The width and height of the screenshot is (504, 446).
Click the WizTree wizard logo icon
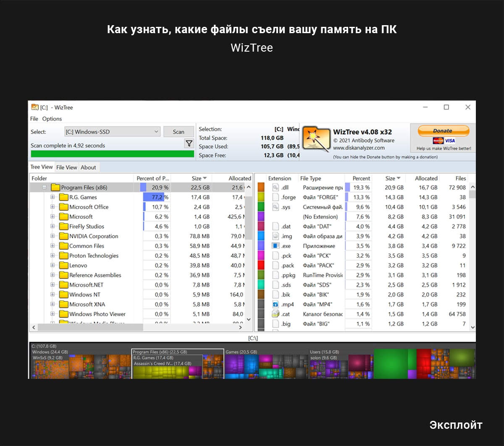click(x=316, y=139)
